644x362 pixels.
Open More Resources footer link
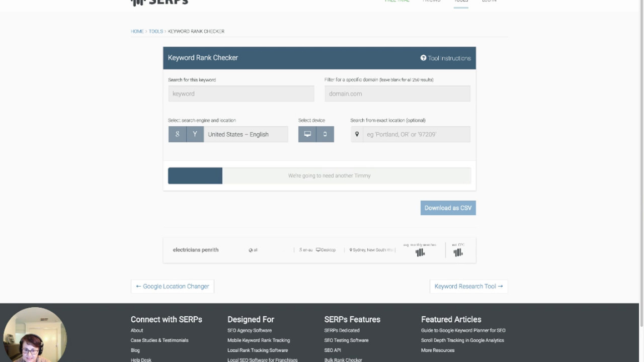[438, 350]
